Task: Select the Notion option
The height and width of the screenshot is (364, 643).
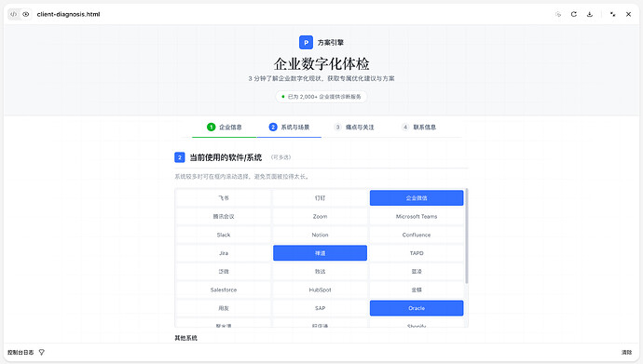Action: [320, 235]
